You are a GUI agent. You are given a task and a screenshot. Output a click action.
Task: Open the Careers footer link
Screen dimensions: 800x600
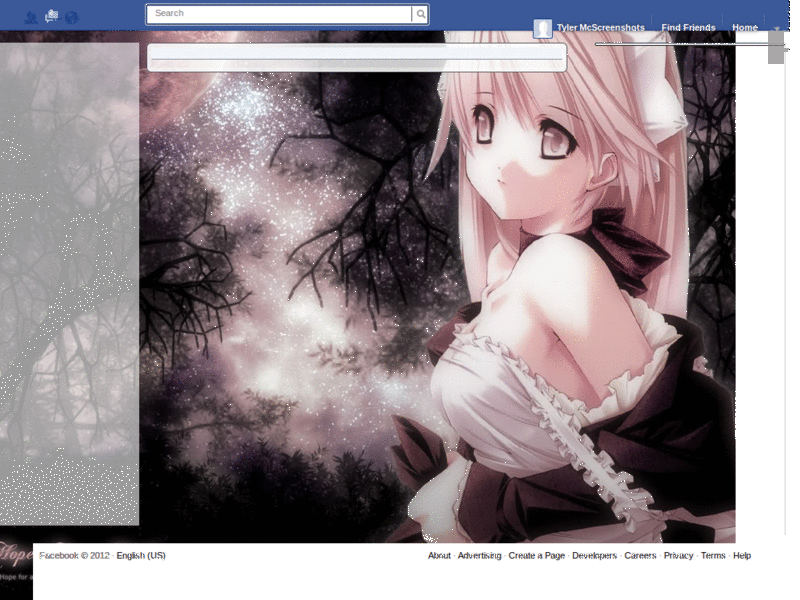click(640, 556)
